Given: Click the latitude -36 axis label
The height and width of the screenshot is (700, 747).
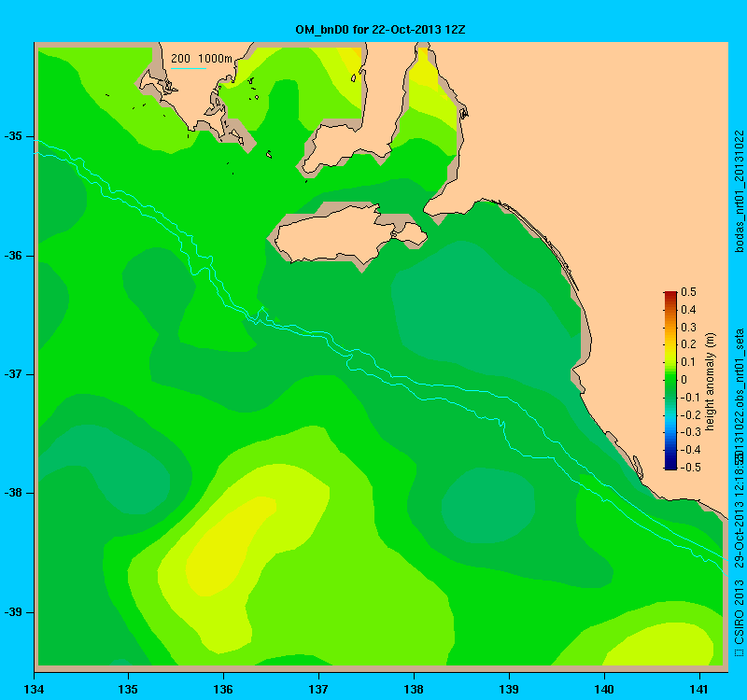Looking at the screenshot, I should 13,256.
